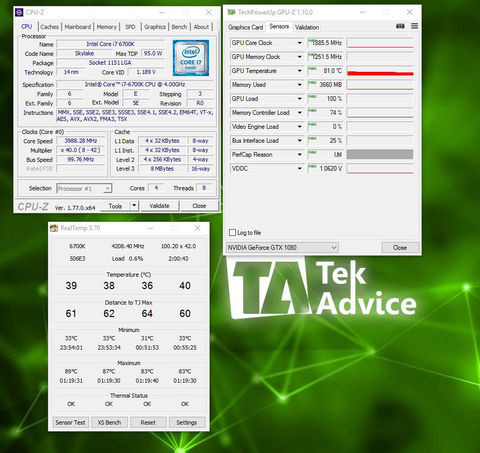Switch to CPU-Z Bench tab
This screenshot has height=453, width=480.
(179, 27)
